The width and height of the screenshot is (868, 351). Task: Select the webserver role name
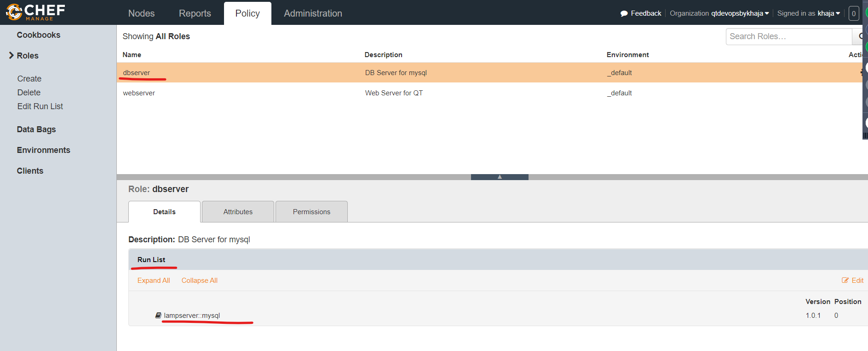[139, 93]
